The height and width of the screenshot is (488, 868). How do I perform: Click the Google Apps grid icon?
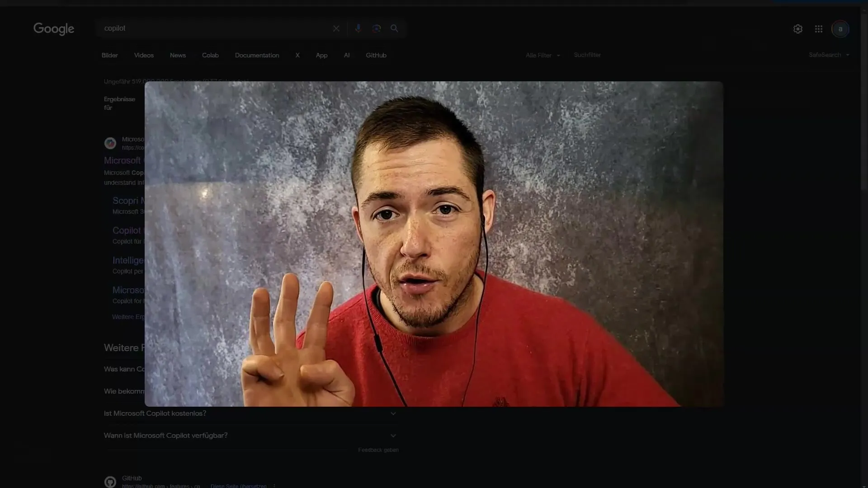click(x=819, y=28)
